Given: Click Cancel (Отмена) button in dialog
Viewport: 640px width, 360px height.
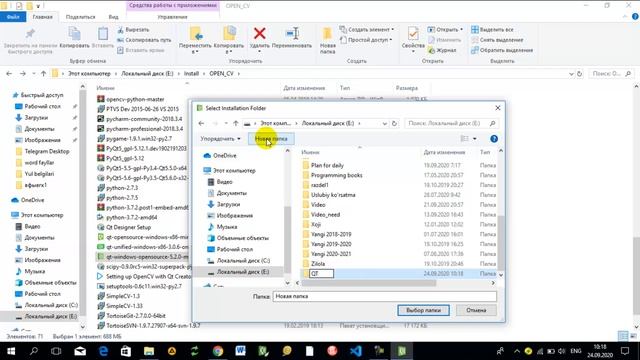Looking at the screenshot, I should coord(476,310).
